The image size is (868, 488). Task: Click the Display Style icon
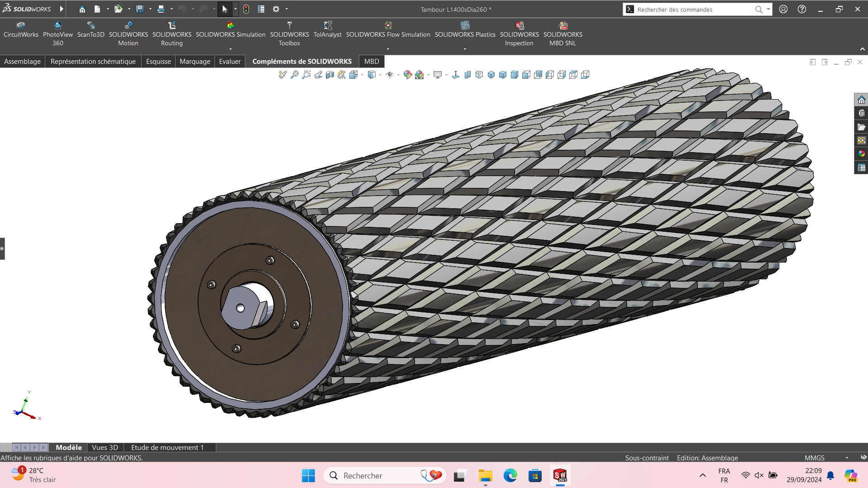(372, 75)
